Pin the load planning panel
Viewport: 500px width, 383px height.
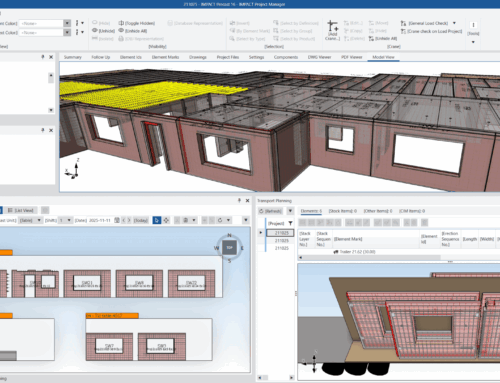[x=239, y=200]
